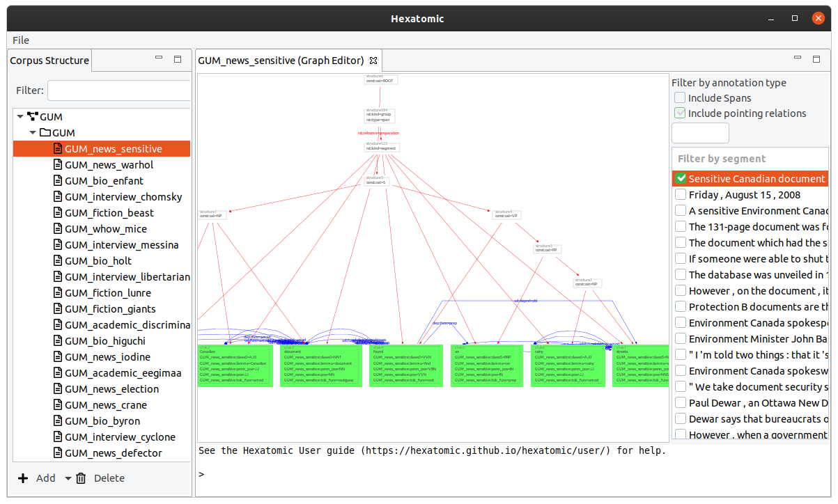Select GUM_bio_byron document
Screen dimensions: 838x504
[x=102, y=421]
